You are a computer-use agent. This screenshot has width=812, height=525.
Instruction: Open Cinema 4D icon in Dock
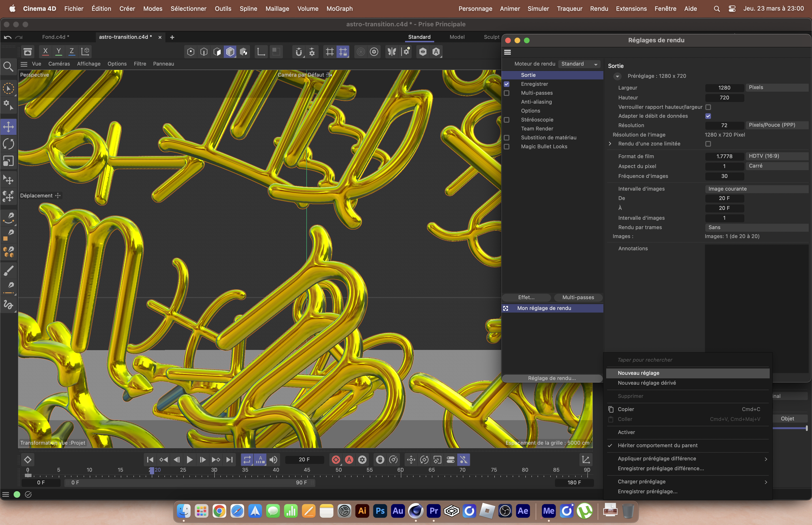click(x=416, y=511)
